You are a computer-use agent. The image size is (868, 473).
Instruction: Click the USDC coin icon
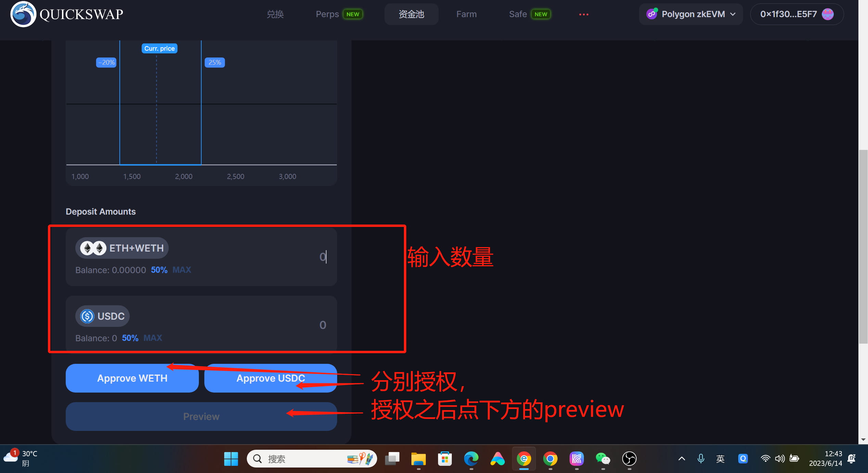[x=87, y=316]
